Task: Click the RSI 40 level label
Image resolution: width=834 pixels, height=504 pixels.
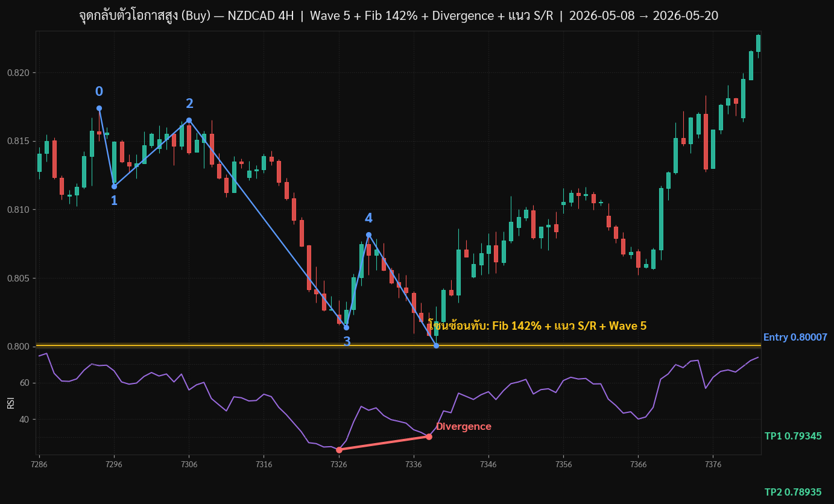Action: tap(25, 419)
